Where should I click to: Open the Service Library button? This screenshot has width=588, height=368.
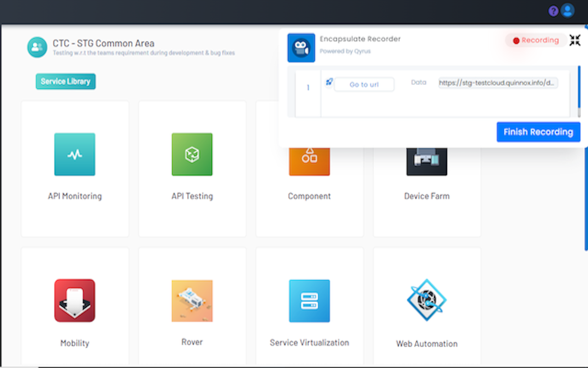point(66,81)
